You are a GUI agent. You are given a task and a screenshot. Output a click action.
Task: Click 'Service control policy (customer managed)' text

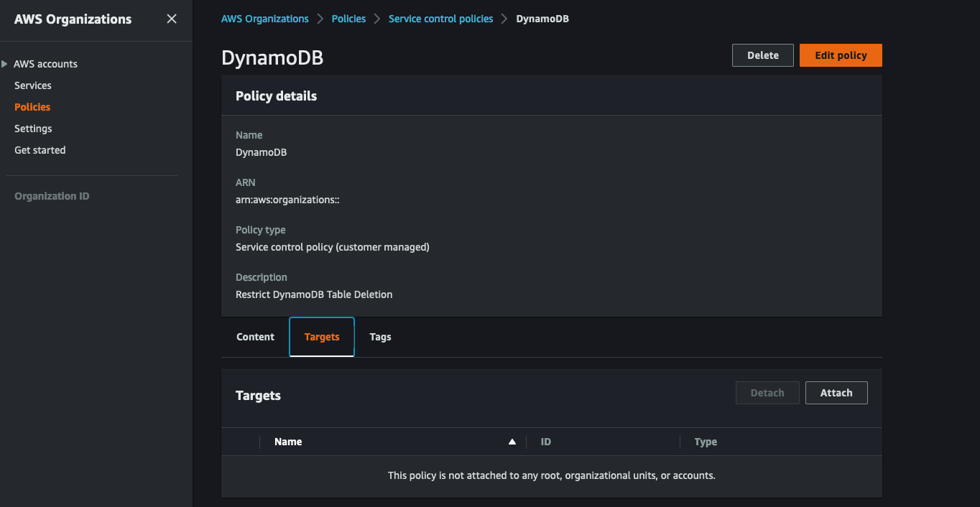333,247
